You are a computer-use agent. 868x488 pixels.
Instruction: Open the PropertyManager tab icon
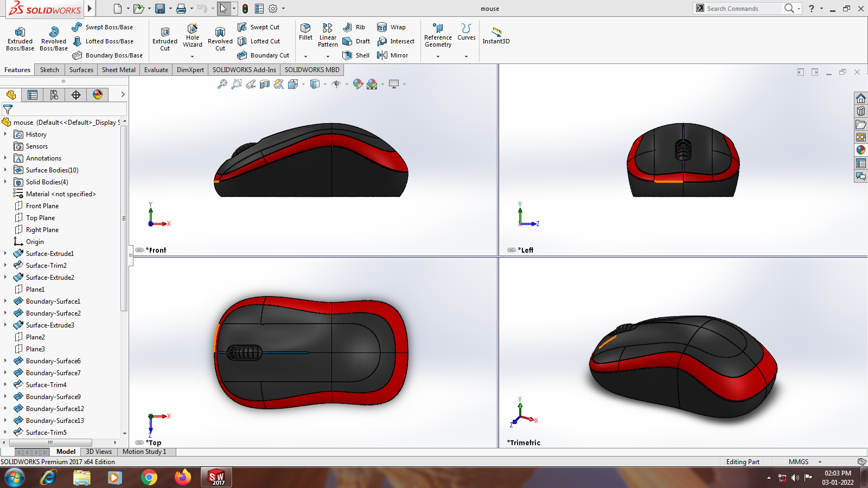(33, 95)
